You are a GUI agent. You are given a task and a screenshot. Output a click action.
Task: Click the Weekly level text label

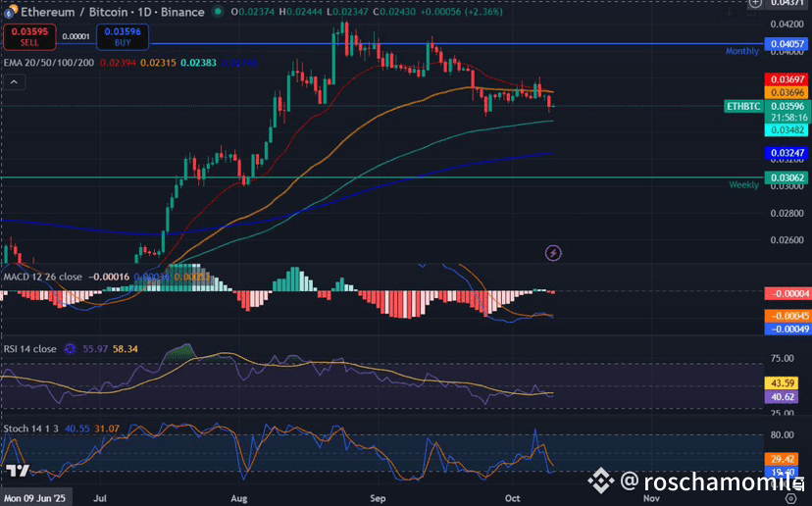click(x=743, y=185)
